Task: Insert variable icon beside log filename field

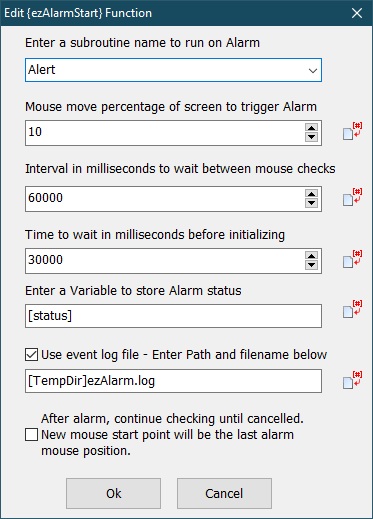Action: [x=352, y=380]
